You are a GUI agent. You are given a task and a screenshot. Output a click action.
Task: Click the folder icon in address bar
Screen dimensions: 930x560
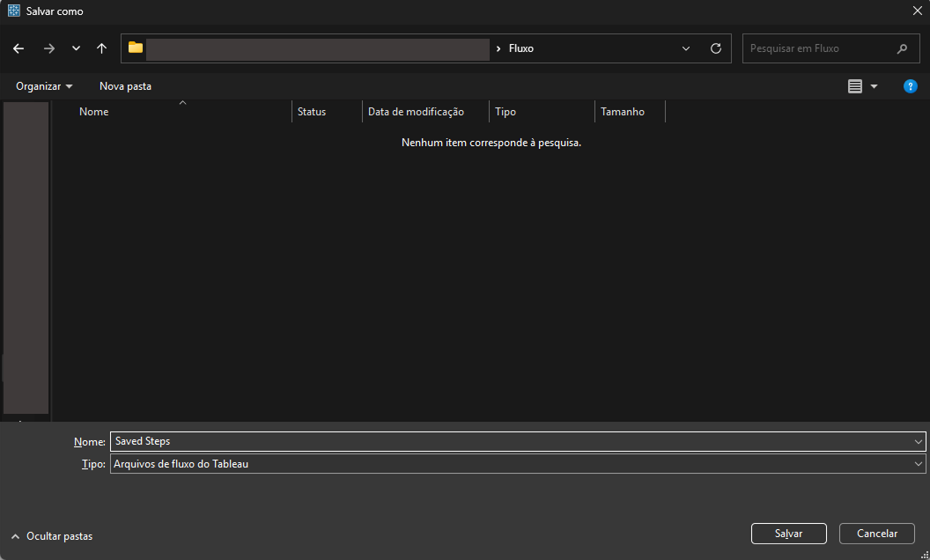click(x=136, y=48)
